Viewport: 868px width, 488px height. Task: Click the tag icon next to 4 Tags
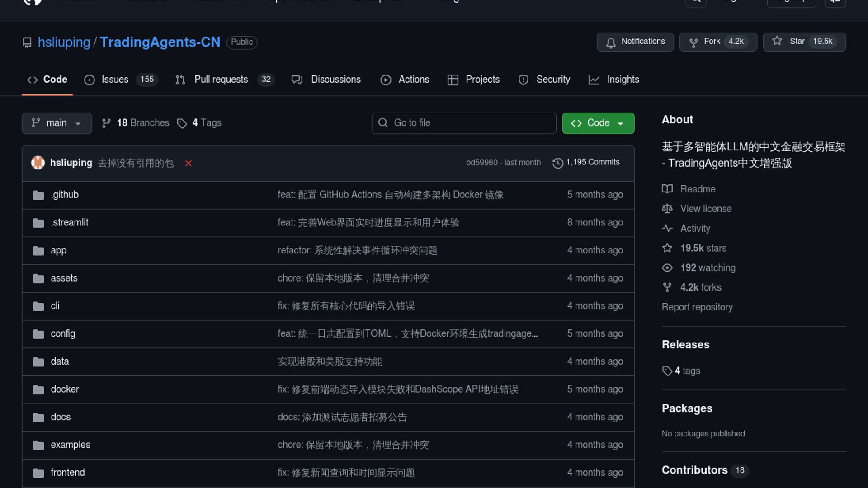(x=182, y=123)
